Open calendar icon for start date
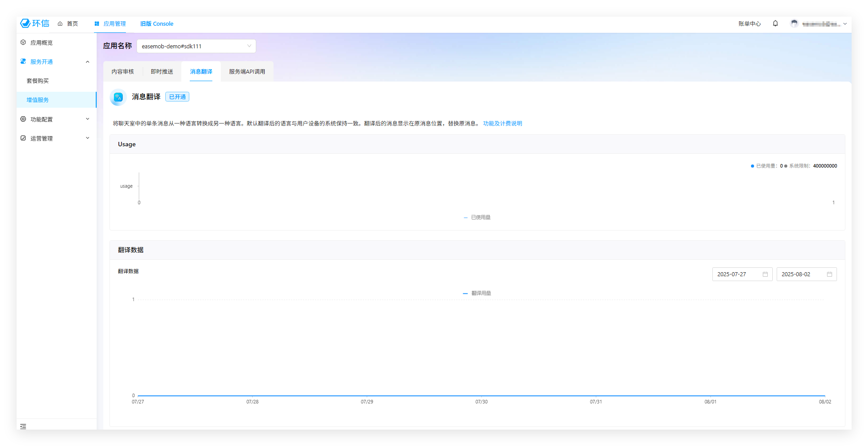868x446 pixels. [x=765, y=274]
